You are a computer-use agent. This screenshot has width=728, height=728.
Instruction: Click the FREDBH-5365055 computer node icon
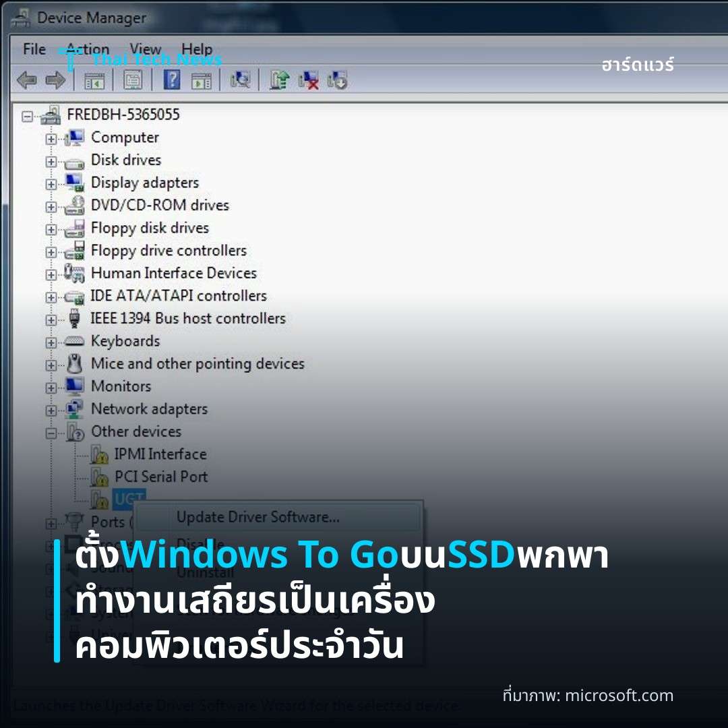tap(51, 115)
